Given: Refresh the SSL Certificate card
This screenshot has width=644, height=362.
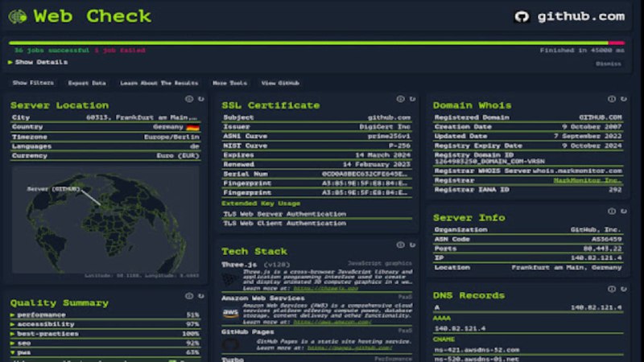Looking at the screenshot, I should tap(412, 99).
